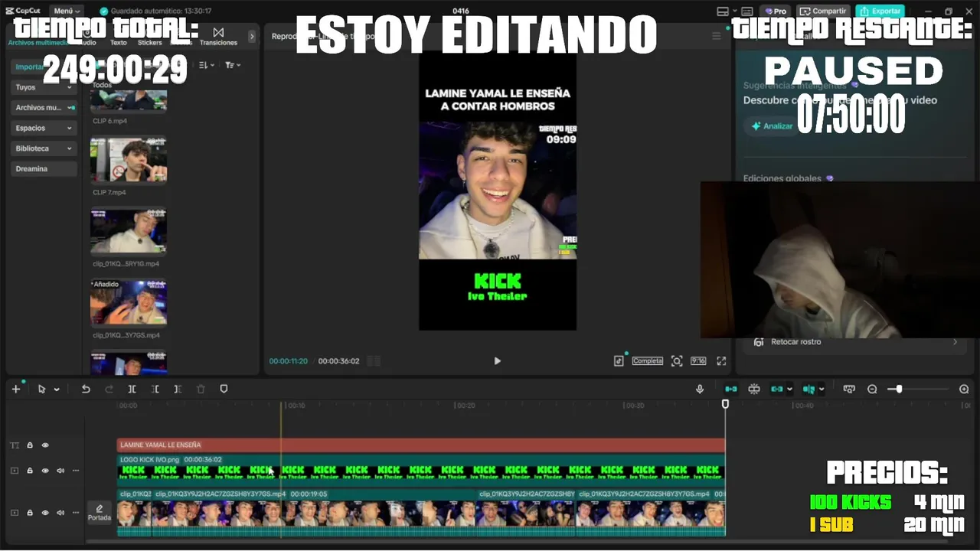Click the delete-right trim tool
The image size is (980, 551).
point(178,389)
